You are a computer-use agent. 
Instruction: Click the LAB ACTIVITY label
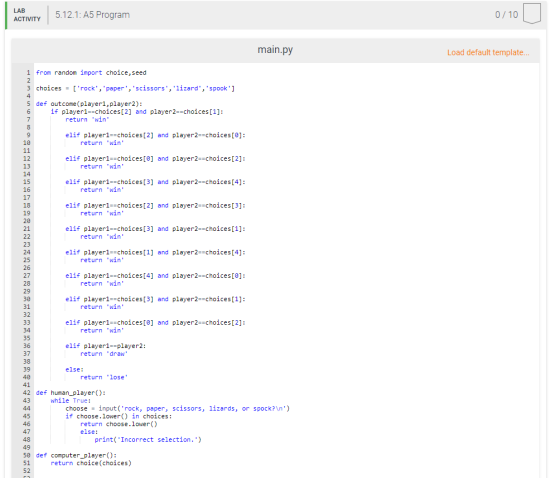27,15
